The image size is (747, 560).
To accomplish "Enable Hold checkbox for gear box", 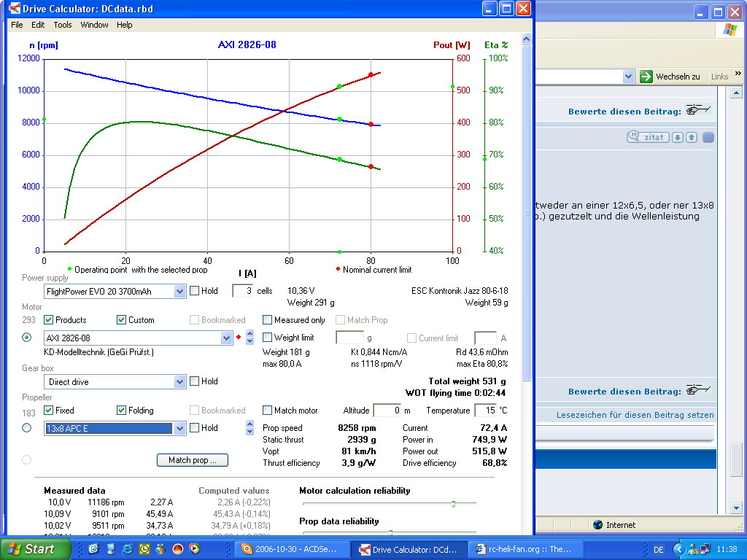I will pyautogui.click(x=194, y=381).
